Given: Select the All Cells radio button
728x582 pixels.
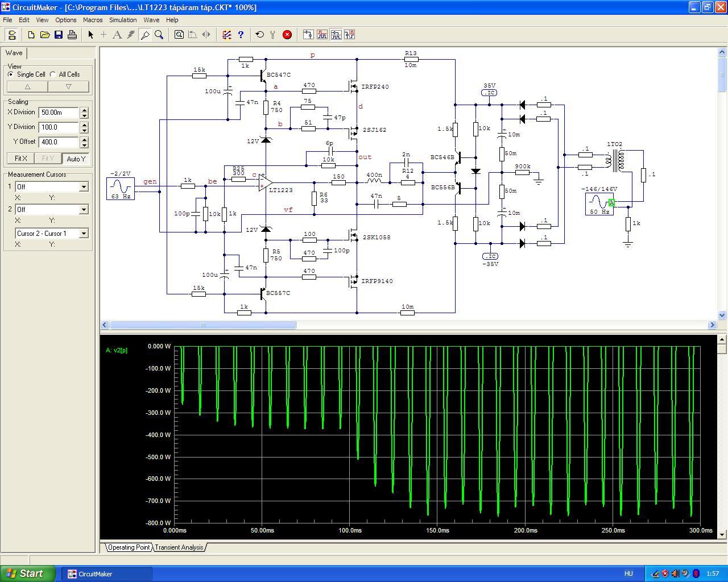Looking at the screenshot, I should [53, 74].
